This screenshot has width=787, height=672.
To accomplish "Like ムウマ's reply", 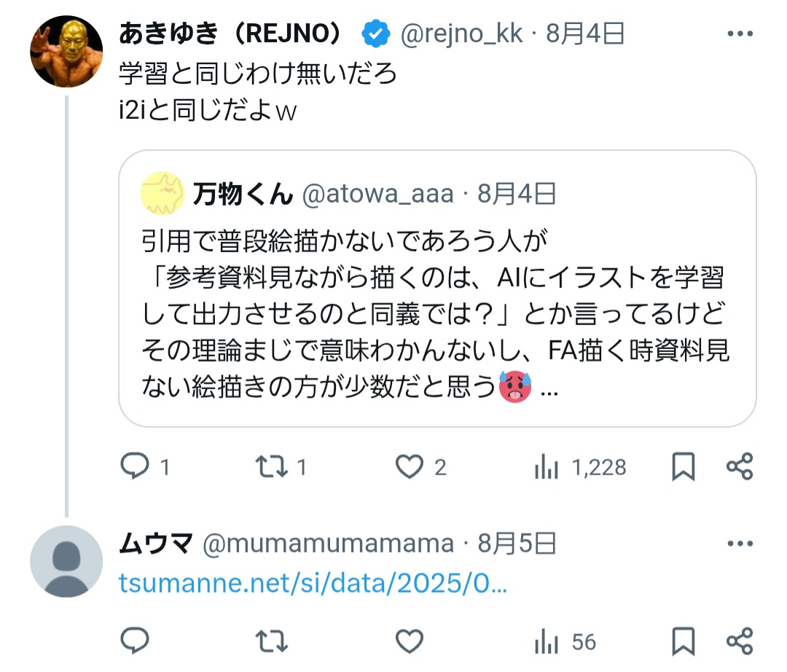I will 409,641.
